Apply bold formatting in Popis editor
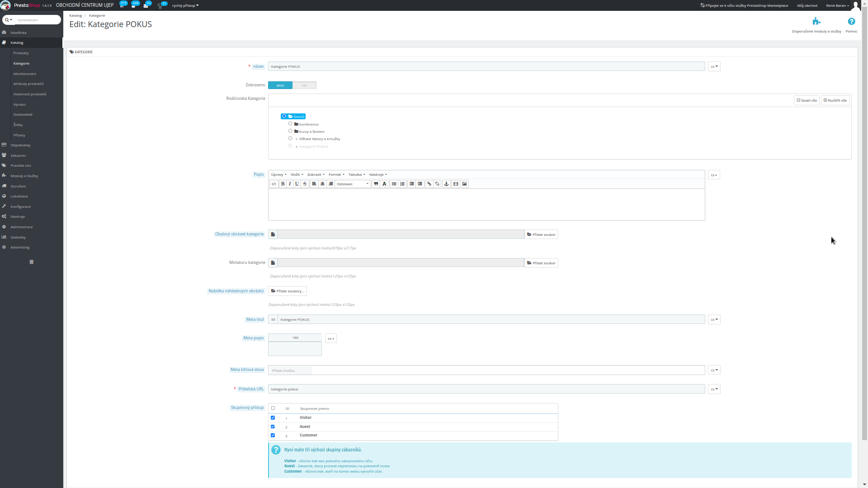 (x=283, y=184)
